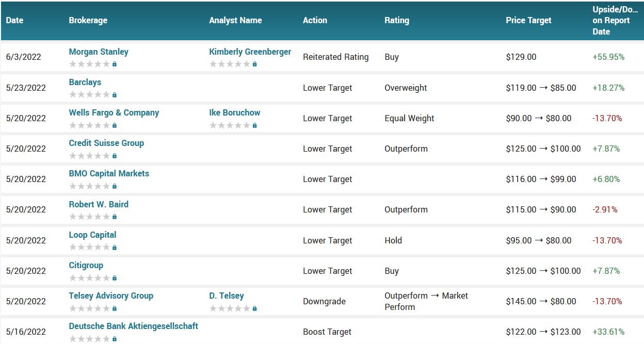The image size is (644, 344).
Task: Select the 6/3/2022 date cell
Action: click(x=23, y=57)
